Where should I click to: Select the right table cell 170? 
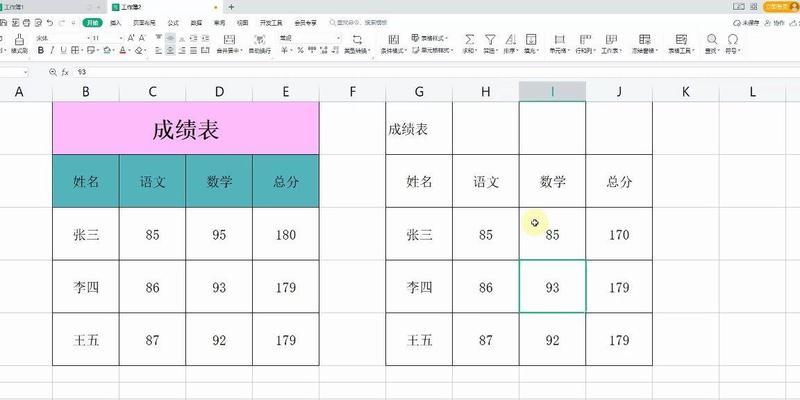[x=619, y=234]
